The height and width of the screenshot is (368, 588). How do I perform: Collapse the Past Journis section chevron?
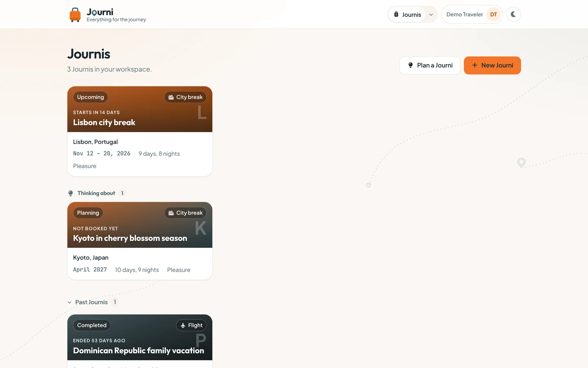coord(69,303)
